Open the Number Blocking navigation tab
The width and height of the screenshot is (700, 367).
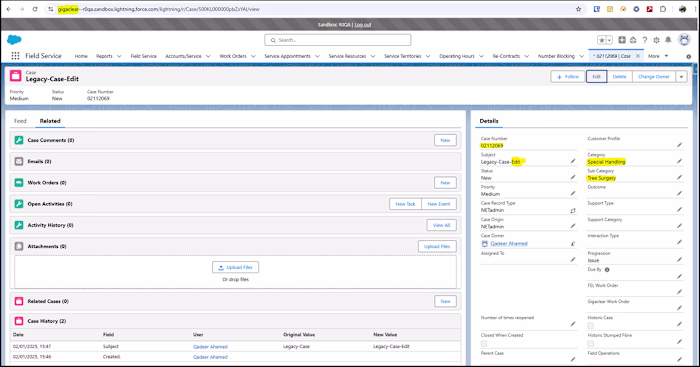[556, 56]
